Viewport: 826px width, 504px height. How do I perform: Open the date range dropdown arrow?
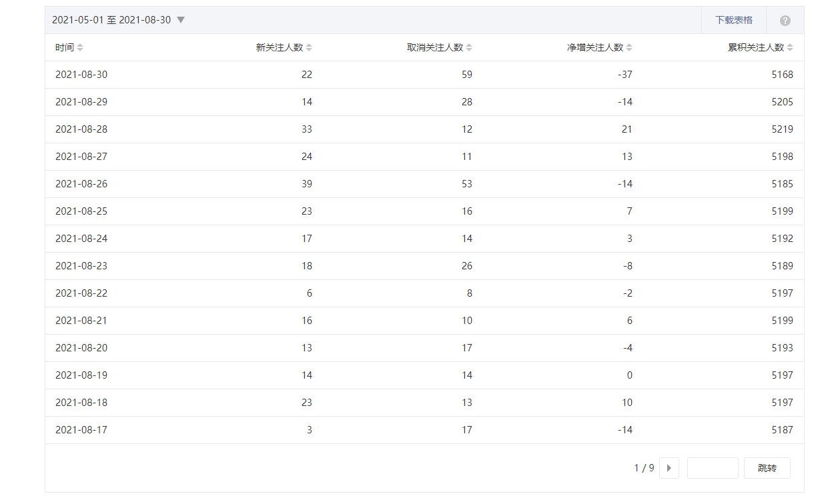(x=180, y=20)
